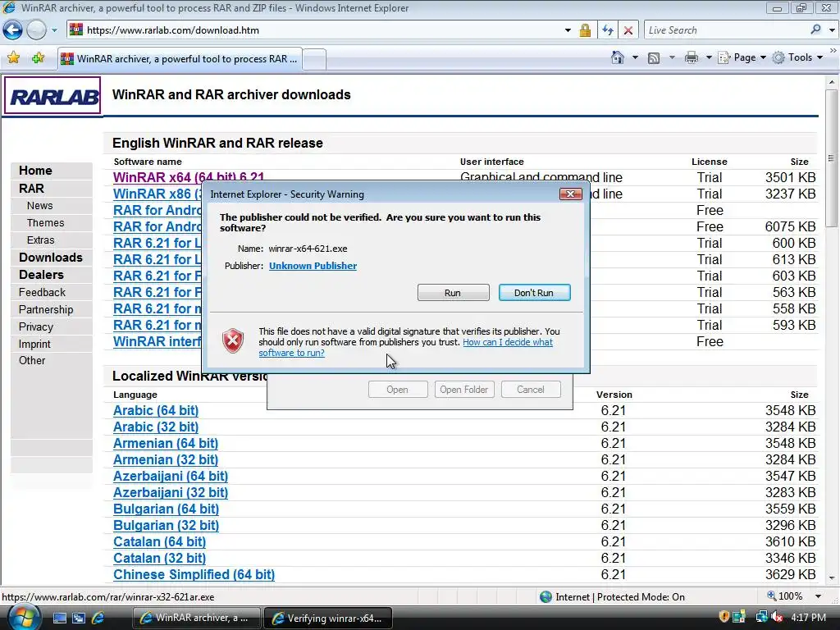Click the RSS feeds icon
The image size is (840, 630).
654,58
